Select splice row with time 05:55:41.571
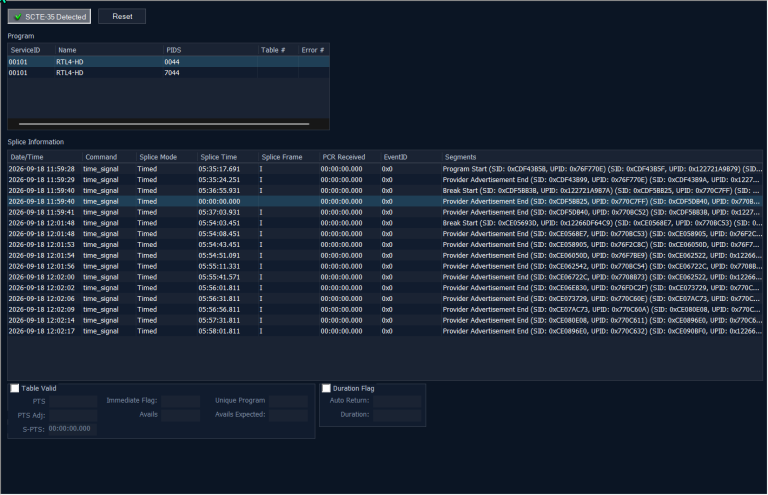 pyautogui.click(x=385, y=277)
